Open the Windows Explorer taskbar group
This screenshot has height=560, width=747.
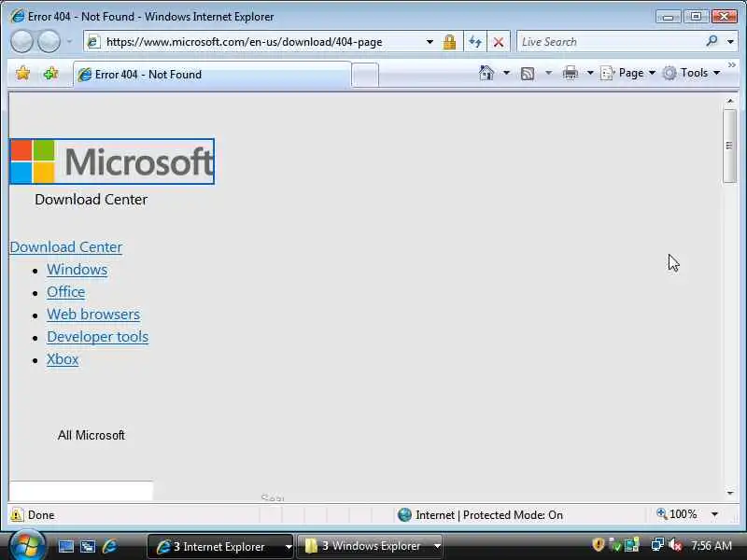pos(370,546)
